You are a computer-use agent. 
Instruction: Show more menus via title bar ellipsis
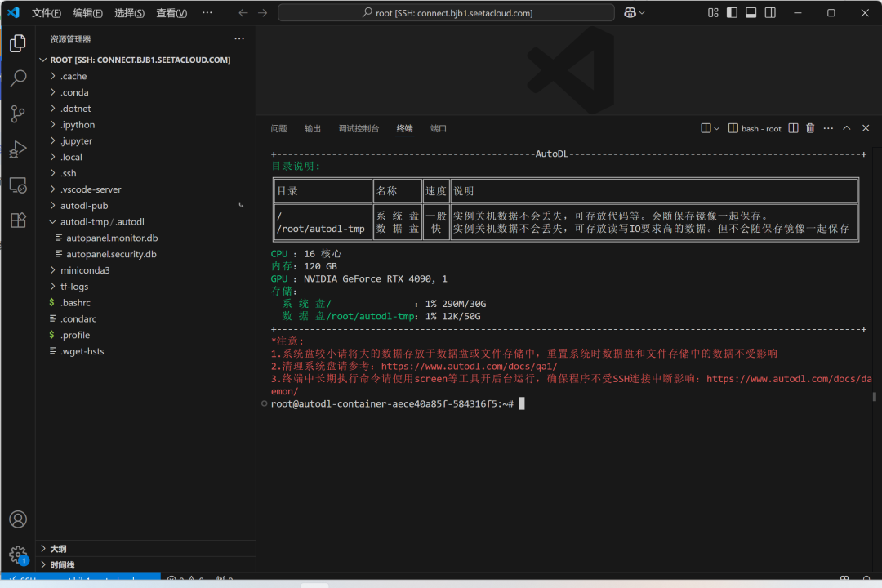click(x=207, y=12)
